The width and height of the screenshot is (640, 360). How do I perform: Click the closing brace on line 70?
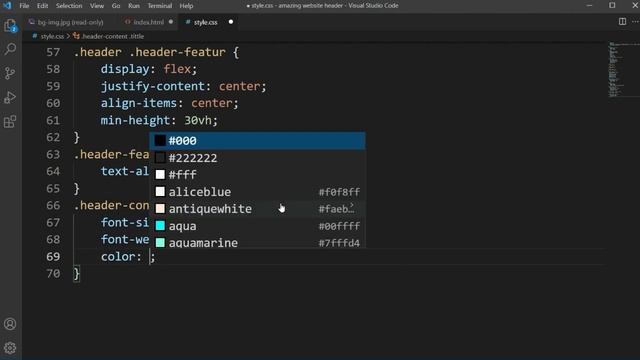point(76,273)
